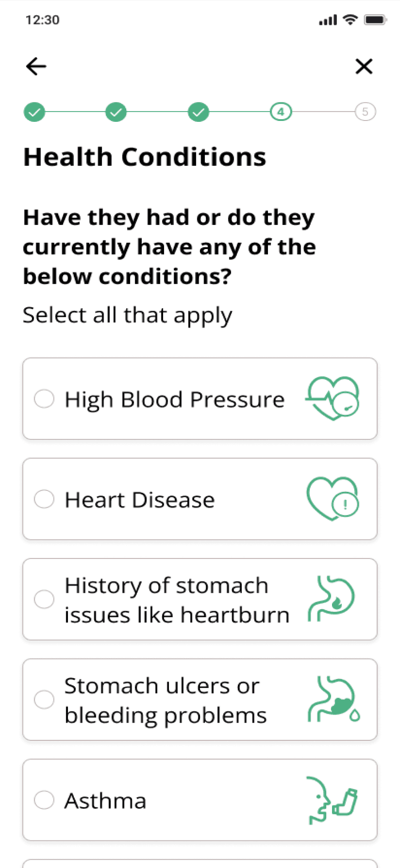This screenshot has height=868, width=400.
Task: Tap the High Blood Pressure heart gauge icon
Action: point(333,398)
